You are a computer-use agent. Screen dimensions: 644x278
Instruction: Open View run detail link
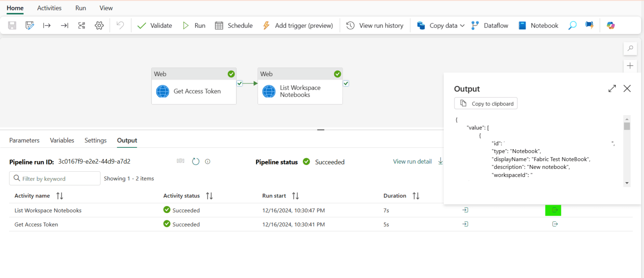[412, 162]
